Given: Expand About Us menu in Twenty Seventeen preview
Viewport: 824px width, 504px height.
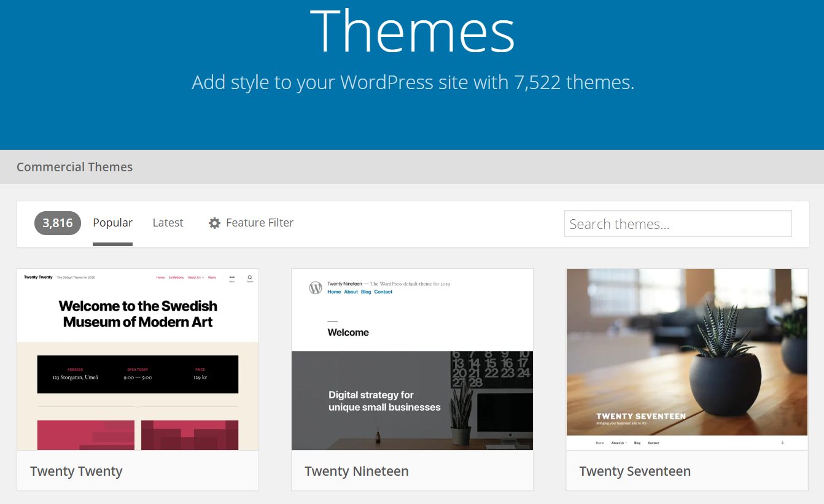Looking at the screenshot, I should tap(619, 443).
